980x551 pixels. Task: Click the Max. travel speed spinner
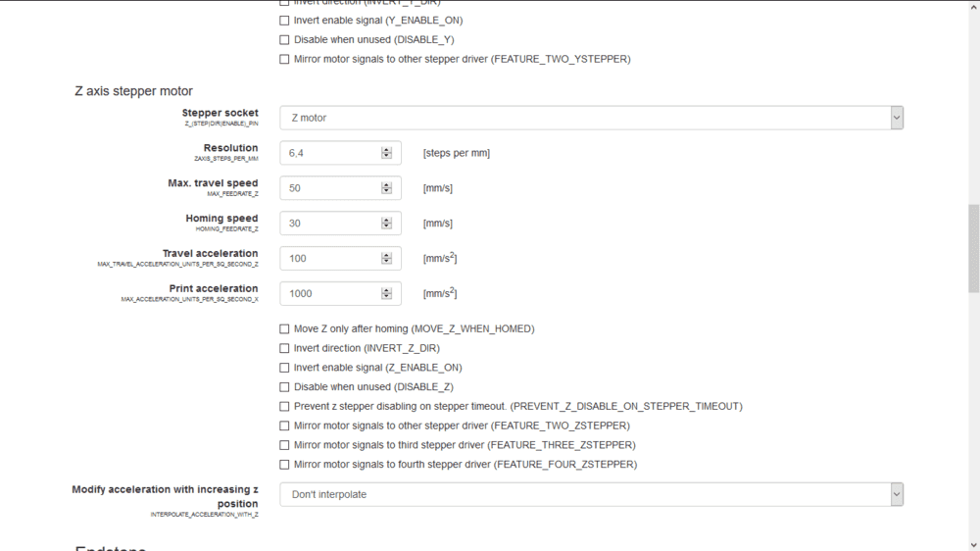pyautogui.click(x=386, y=188)
